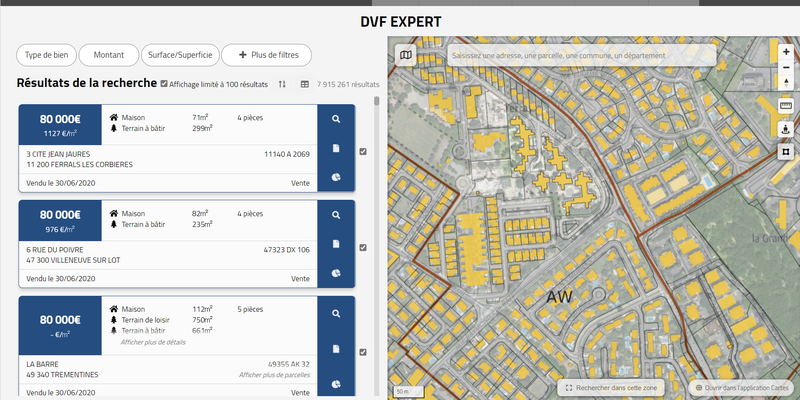Click parcel reference '47323 DX 106'
Viewport: 800px width, 400px height.
pyautogui.click(x=286, y=250)
